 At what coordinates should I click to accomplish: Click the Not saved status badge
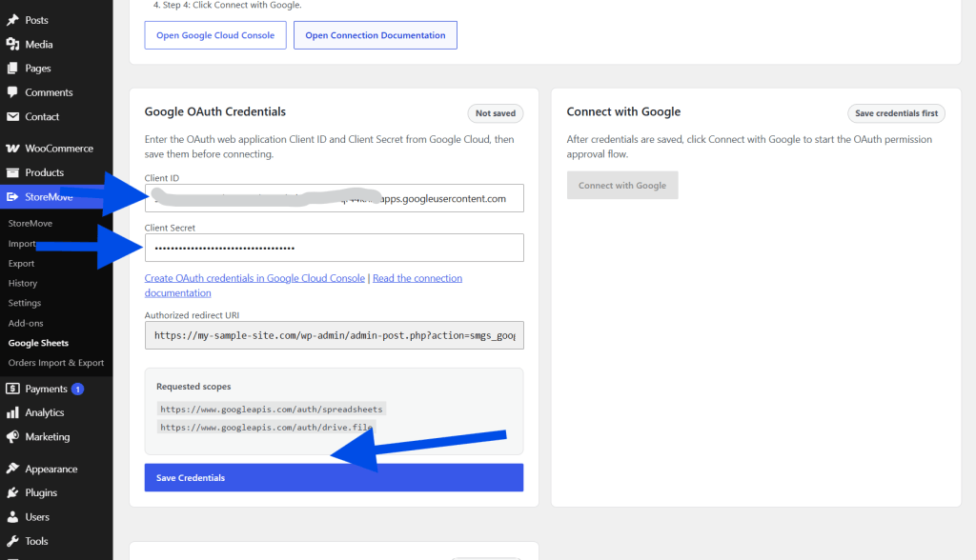[x=496, y=113]
